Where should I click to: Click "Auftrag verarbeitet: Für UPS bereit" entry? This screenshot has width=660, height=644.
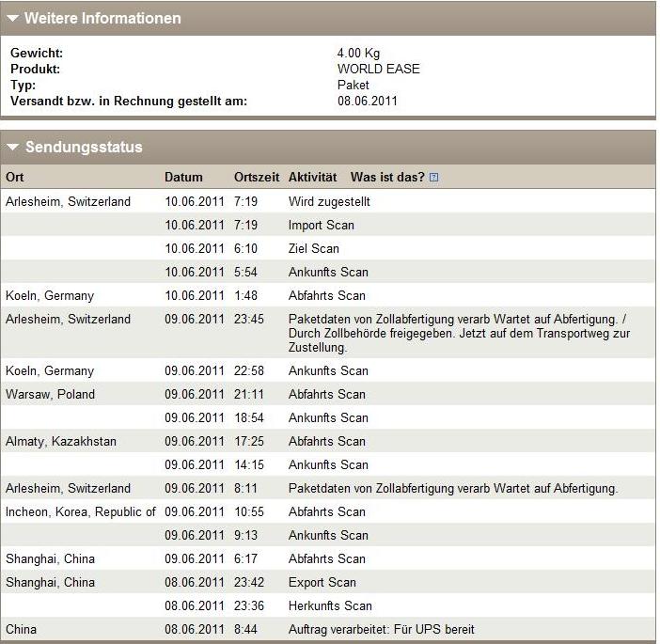[382, 629]
